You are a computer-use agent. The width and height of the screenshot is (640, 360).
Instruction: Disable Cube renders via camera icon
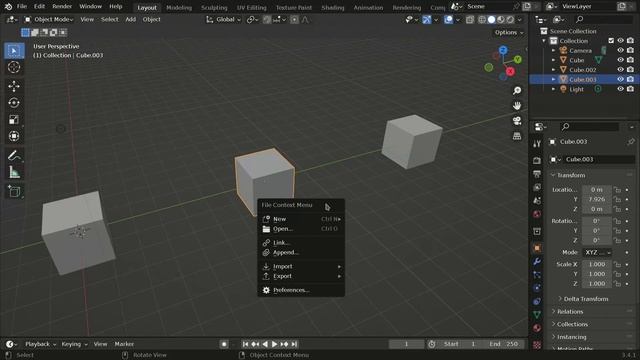coord(630,60)
